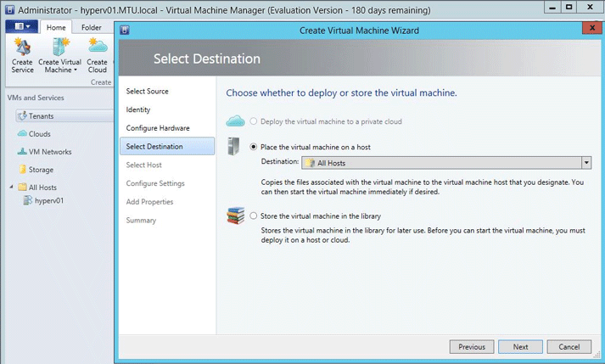Click the Previous button
Image resolution: width=605 pixels, height=364 pixels.
pyautogui.click(x=471, y=346)
